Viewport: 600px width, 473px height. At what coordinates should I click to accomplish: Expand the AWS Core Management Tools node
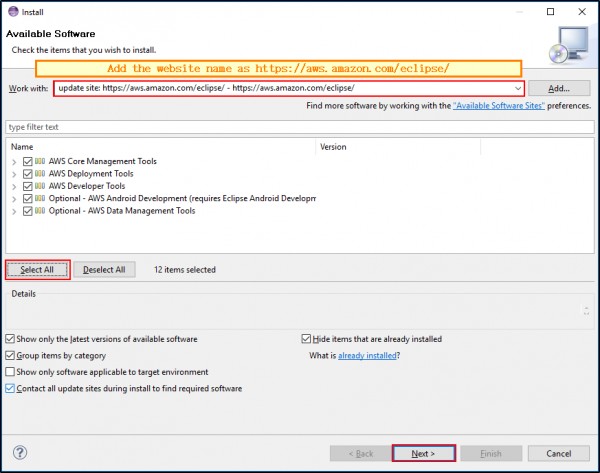[x=14, y=162]
